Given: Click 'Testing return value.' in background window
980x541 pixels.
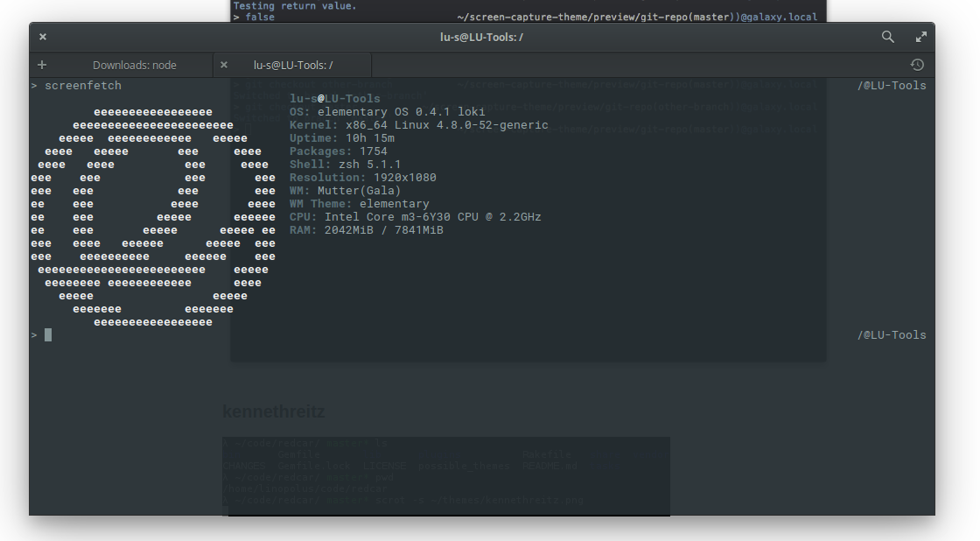Looking at the screenshot, I should (295, 5).
